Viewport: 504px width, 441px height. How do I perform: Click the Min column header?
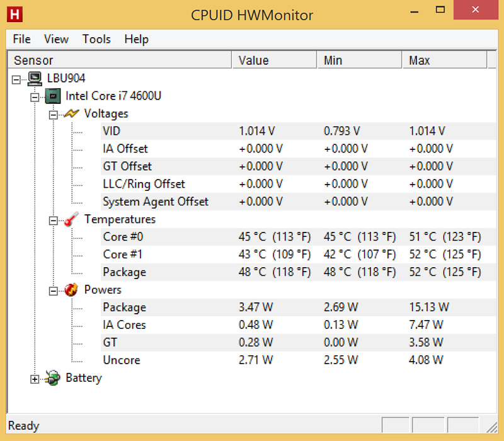(360, 60)
